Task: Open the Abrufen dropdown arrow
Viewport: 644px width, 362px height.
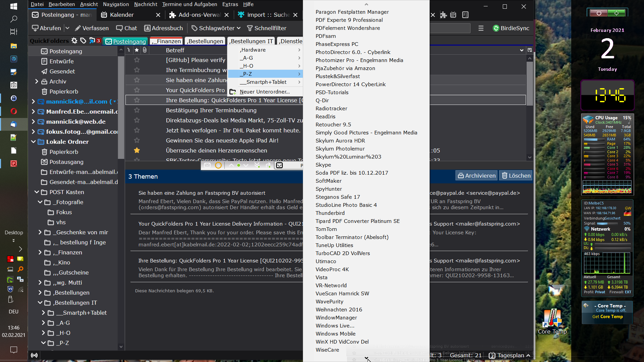Action: coord(67,28)
